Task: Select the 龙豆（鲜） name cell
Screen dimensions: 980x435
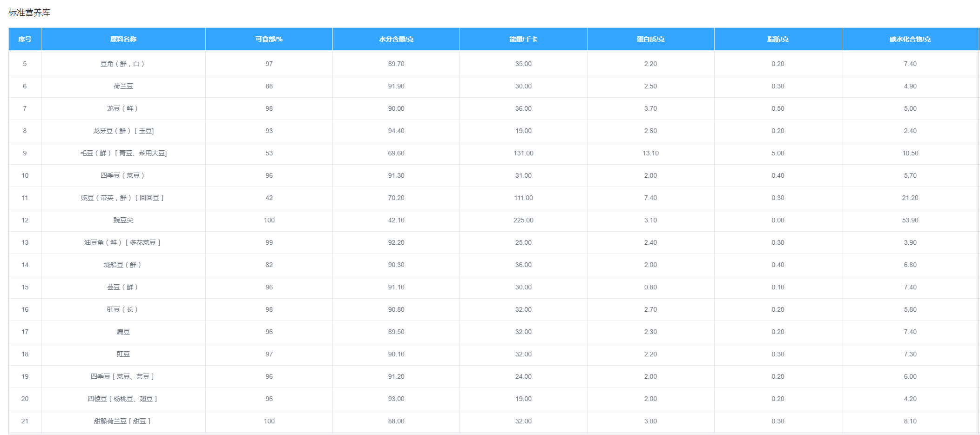Action: [x=123, y=108]
